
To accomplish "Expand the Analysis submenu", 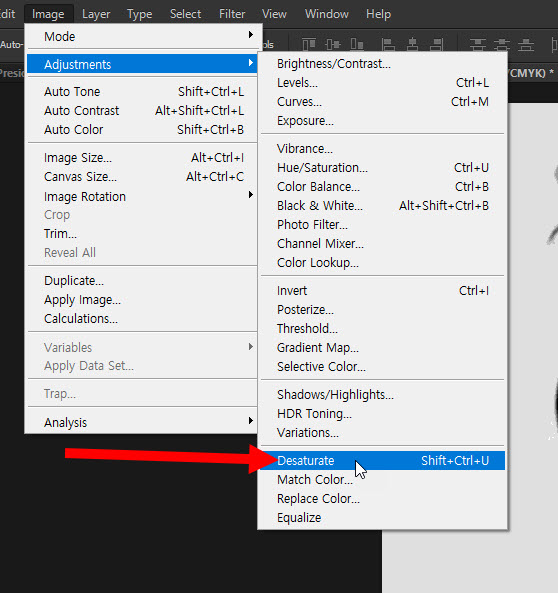I will [x=142, y=422].
